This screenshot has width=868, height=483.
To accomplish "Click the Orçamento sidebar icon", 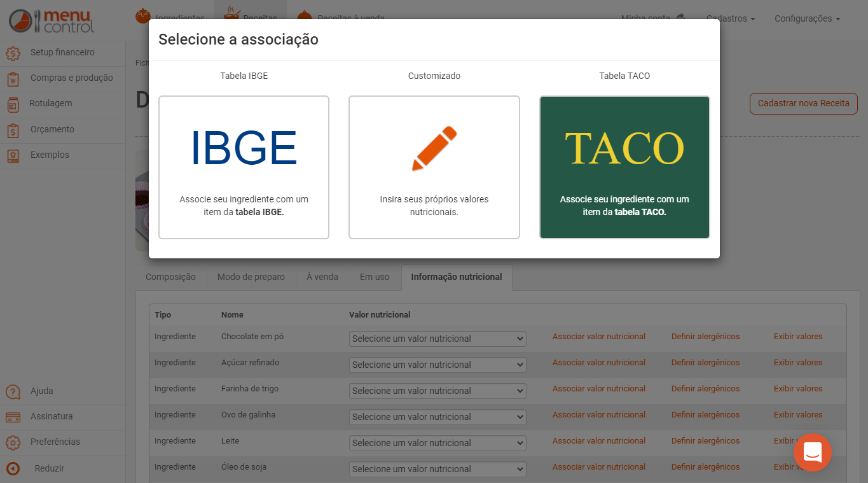I will click(13, 130).
